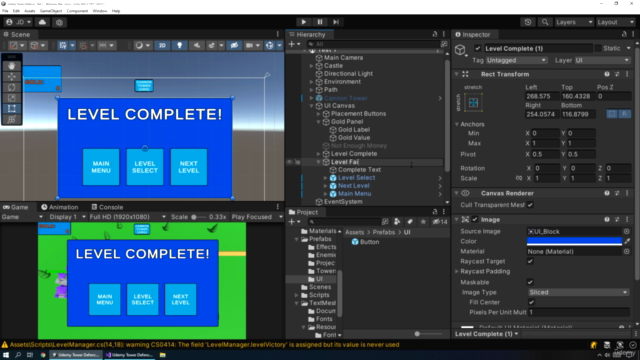This screenshot has width=640, height=360.
Task: Click the Hierarchy search field
Action: [373, 44]
